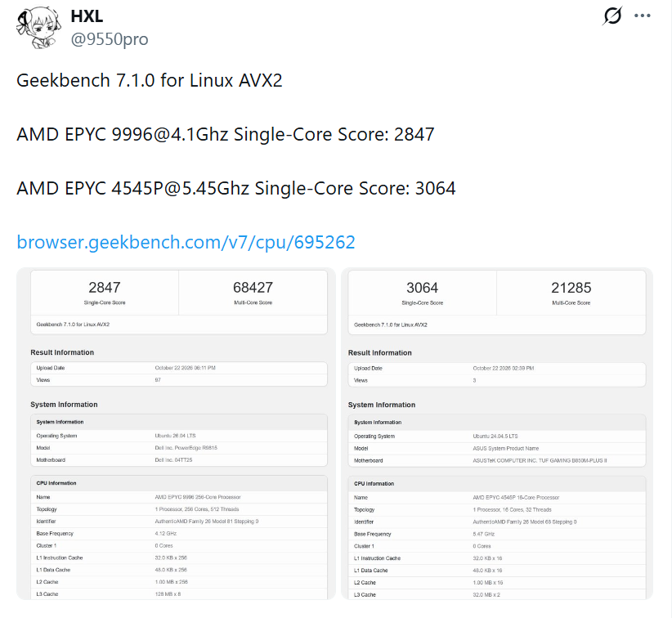Click the Grok slashed-circle icon
This screenshot has height=618, width=672.
click(x=612, y=16)
